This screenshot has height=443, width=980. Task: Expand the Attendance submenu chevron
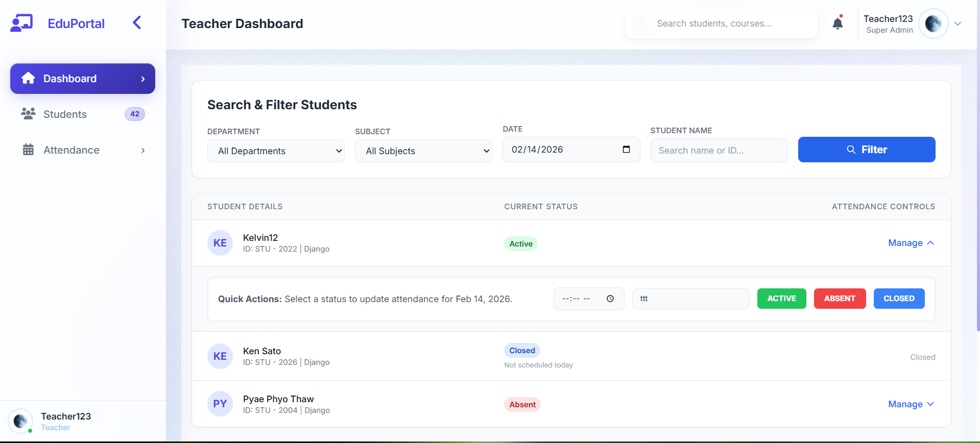pyautogui.click(x=143, y=151)
